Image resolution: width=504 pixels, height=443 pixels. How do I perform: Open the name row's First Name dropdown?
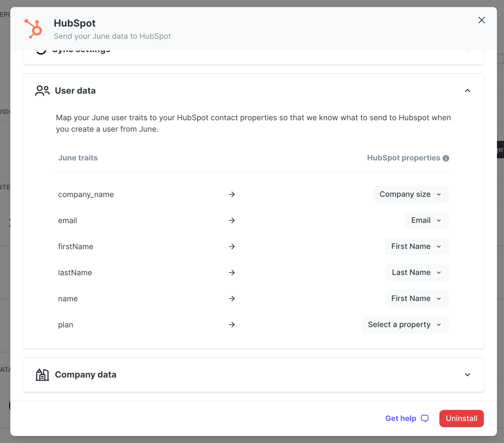tap(417, 299)
